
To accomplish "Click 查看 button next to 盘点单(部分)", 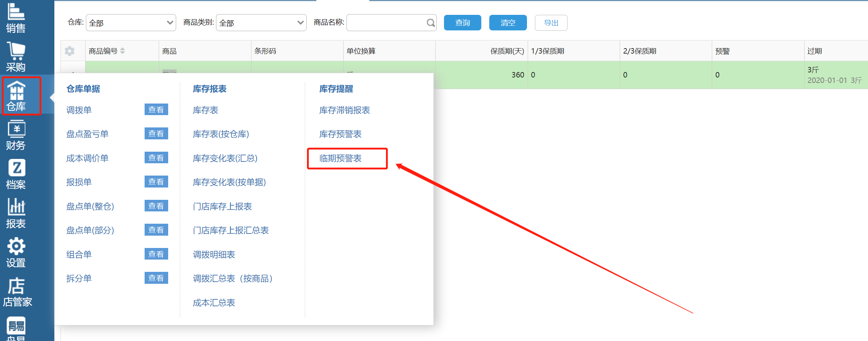I will point(156,230).
